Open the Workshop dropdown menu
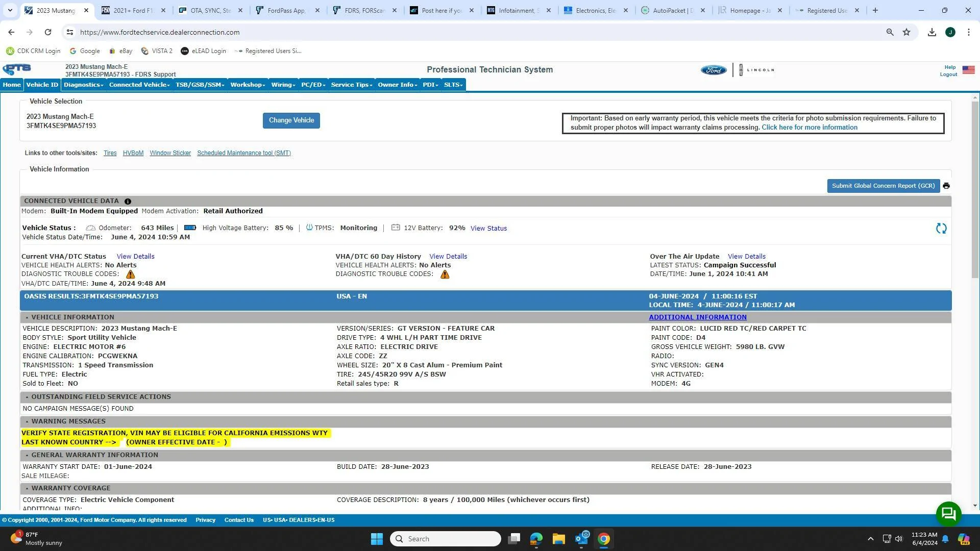This screenshot has width=980, height=551. pyautogui.click(x=248, y=85)
